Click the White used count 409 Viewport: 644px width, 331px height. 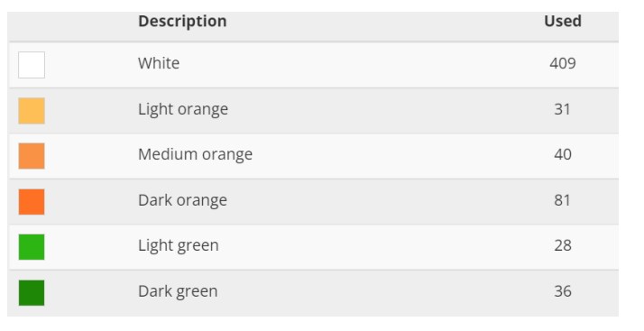tap(563, 63)
